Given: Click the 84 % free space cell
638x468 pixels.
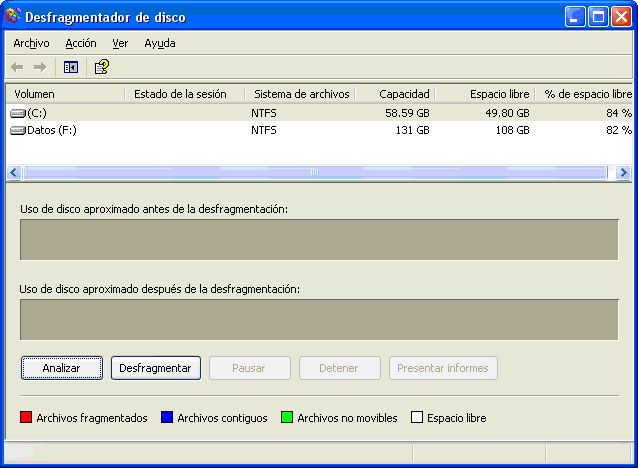Looking at the screenshot, I should pos(619,113).
